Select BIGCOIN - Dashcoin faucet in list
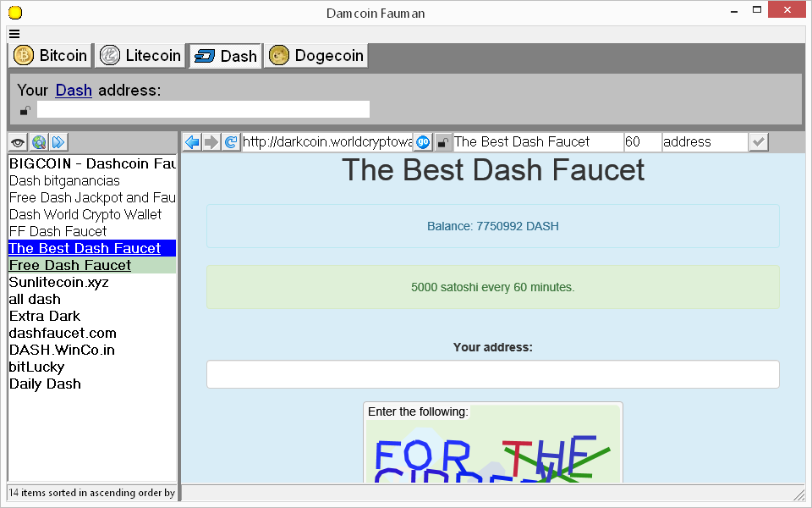812x508 pixels. [x=92, y=163]
